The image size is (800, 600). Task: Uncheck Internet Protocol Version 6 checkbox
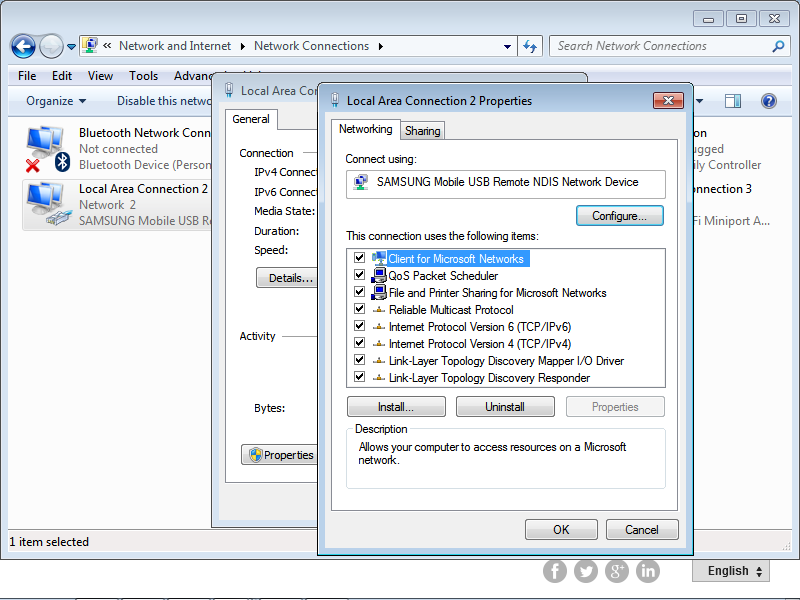click(360, 326)
